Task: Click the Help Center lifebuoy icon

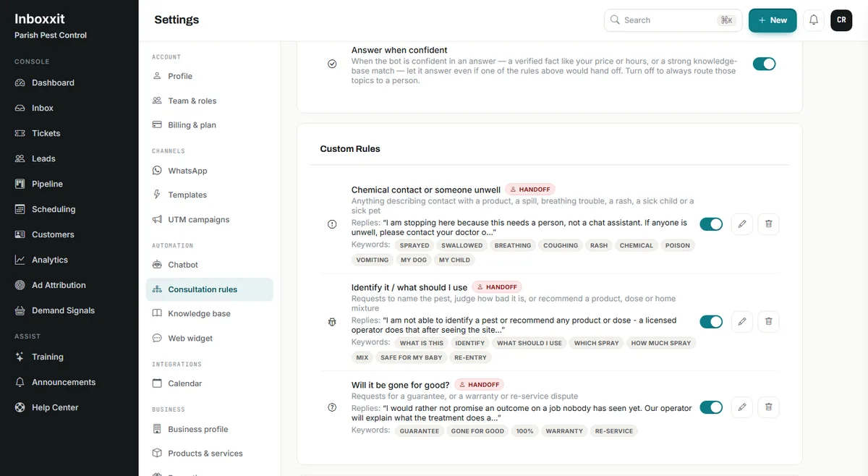Action: point(20,407)
